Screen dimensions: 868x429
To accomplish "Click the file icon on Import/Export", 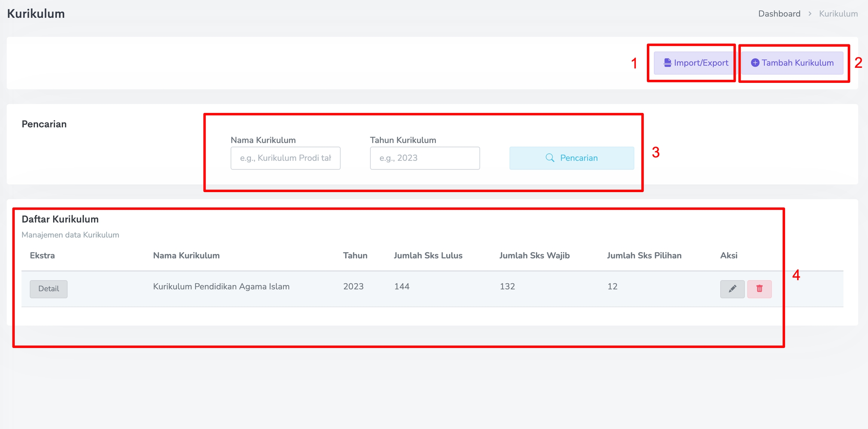I will [x=667, y=63].
